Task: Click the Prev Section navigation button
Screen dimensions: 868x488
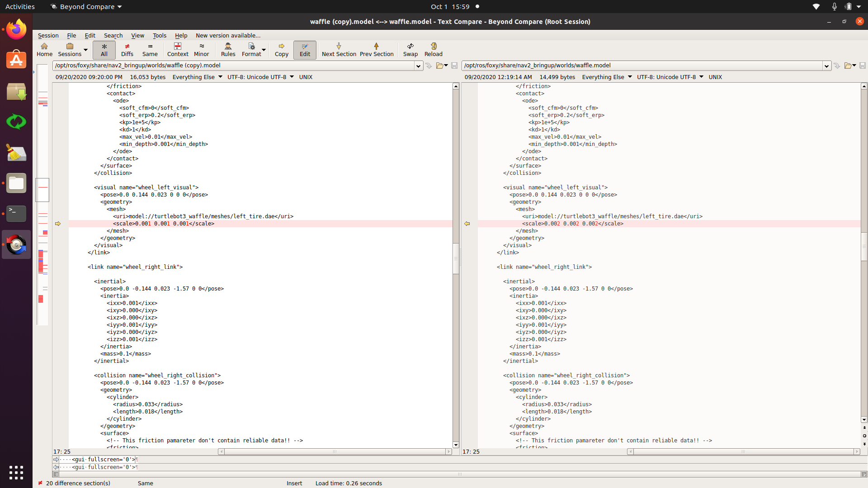Action: [376, 49]
